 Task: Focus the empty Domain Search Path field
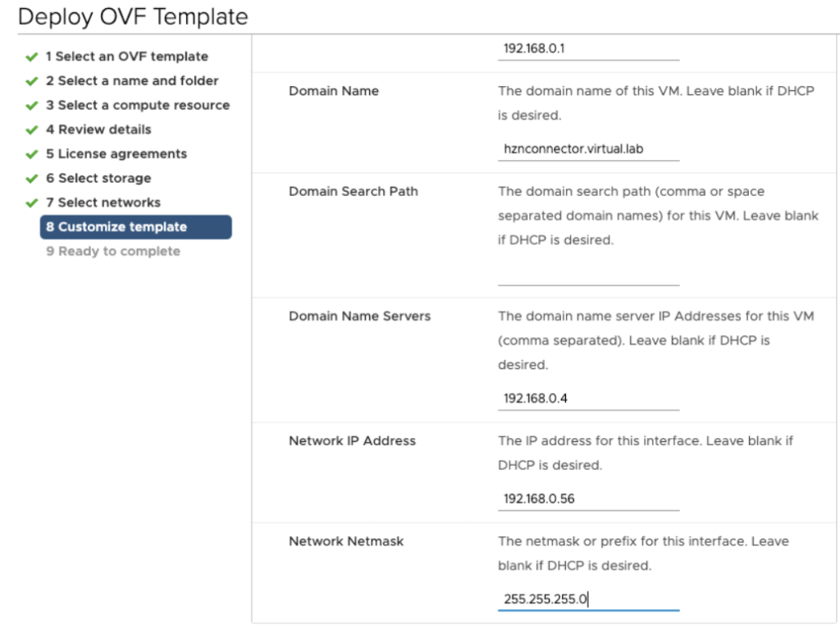(588, 275)
